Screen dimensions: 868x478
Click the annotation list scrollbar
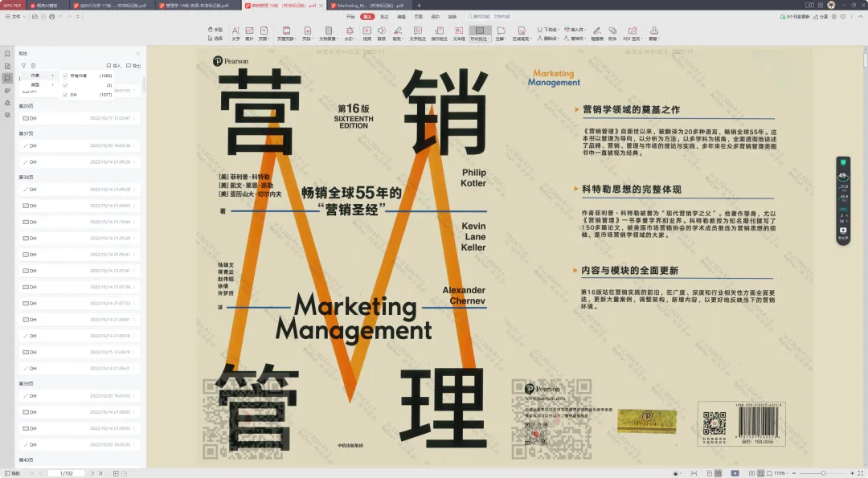[144, 84]
